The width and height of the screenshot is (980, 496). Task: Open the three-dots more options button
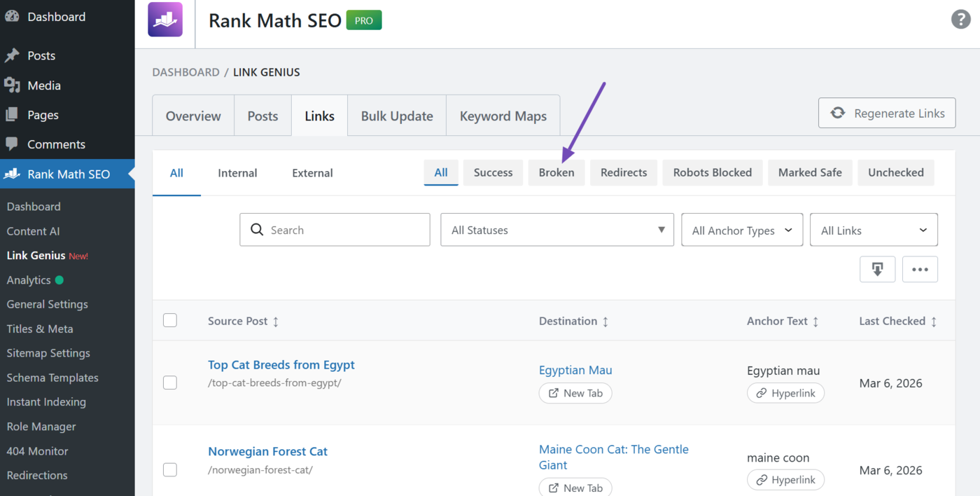(920, 270)
